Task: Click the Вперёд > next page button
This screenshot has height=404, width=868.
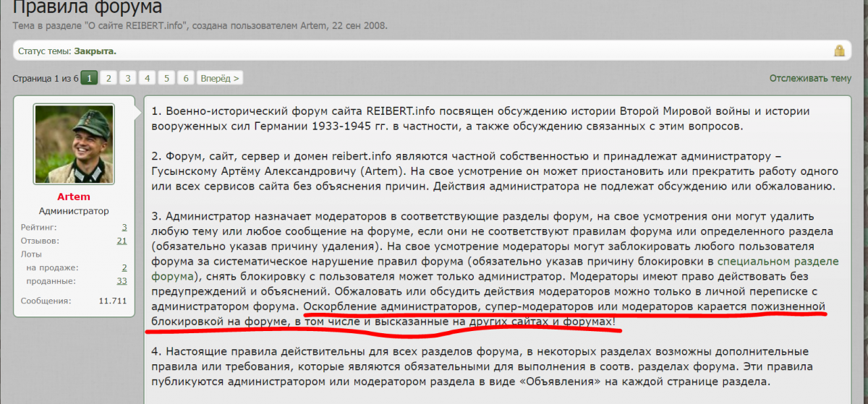Action: [x=221, y=78]
